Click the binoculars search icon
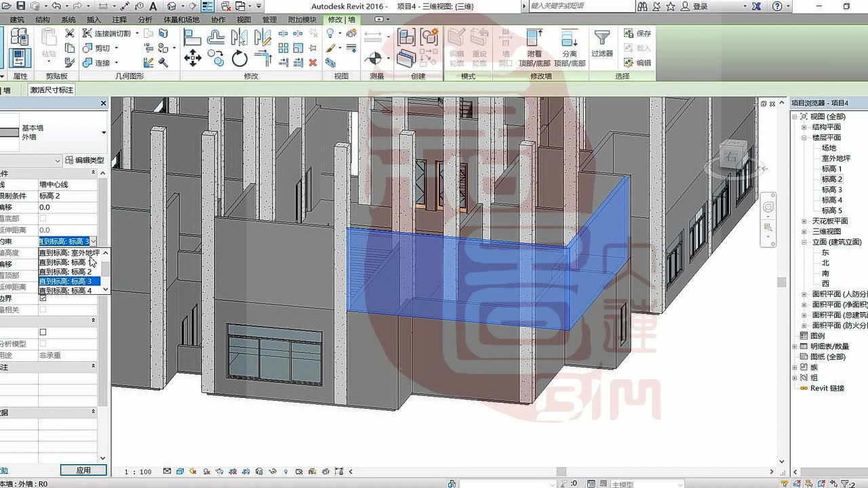 pyautogui.click(x=642, y=6)
